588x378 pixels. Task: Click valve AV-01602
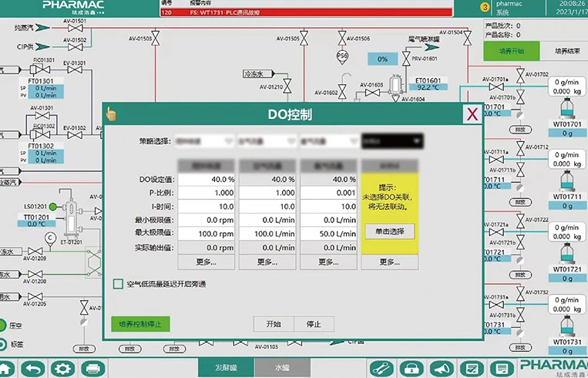coord(342,92)
